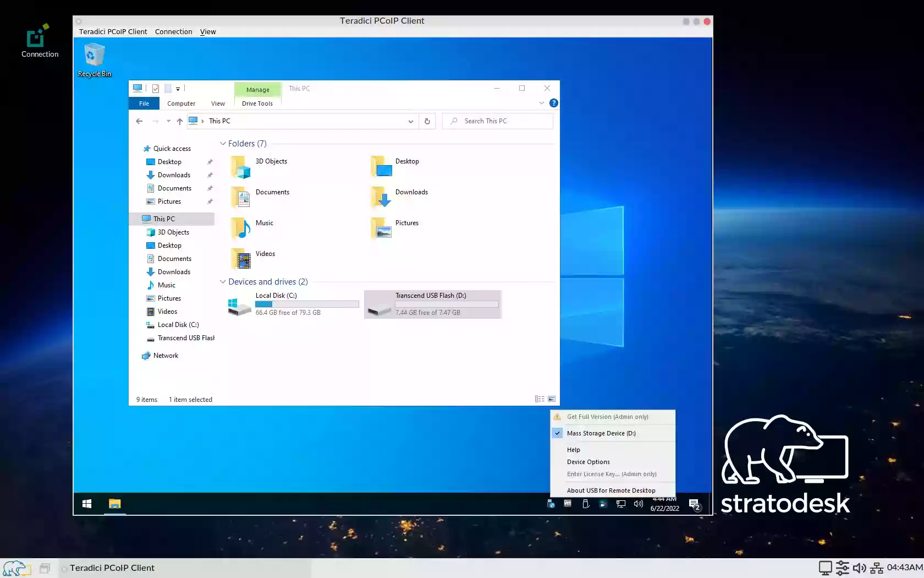The image size is (924, 578).
Task: Select the Drive Tools ribbon tab
Action: pyautogui.click(x=257, y=103)
